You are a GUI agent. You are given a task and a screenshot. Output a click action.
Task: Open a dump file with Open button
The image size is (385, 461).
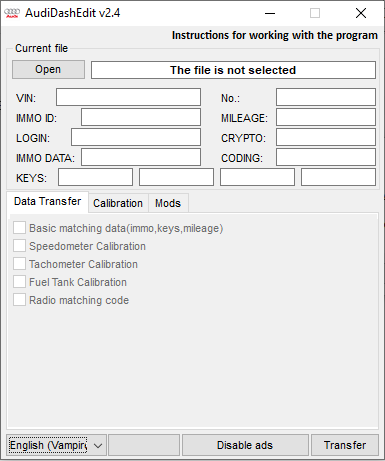coord(48,69)
